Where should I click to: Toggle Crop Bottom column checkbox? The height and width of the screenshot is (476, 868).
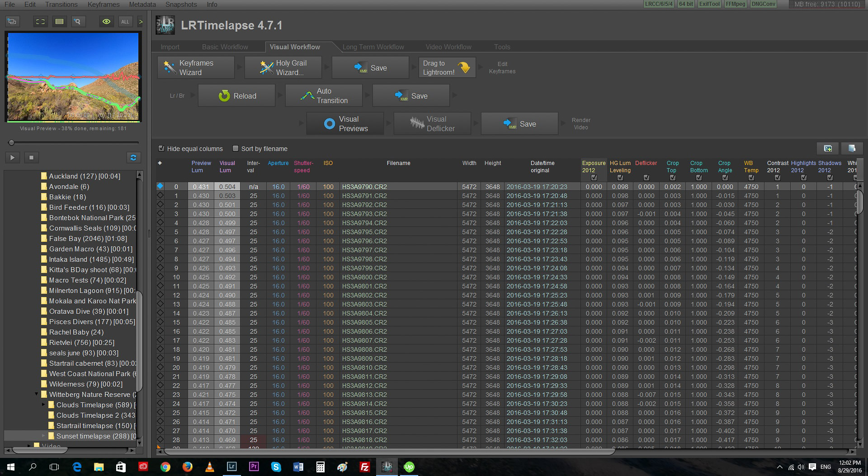(x=699, y=178)
